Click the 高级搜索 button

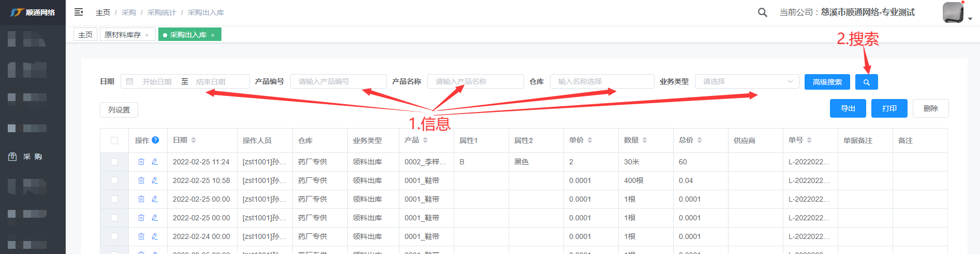click(x=827, y=82)
